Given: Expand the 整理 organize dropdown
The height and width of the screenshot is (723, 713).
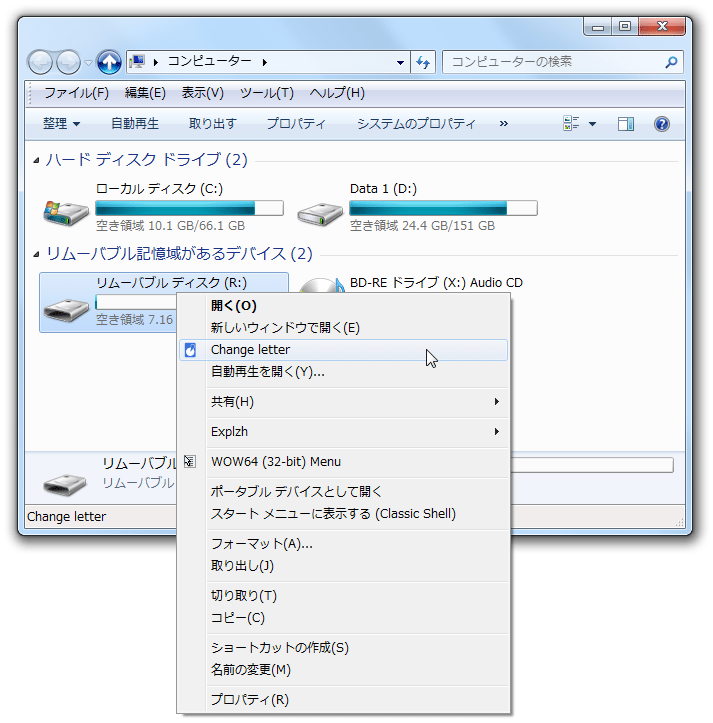Looking at the screenshot, I should point(61,124).
